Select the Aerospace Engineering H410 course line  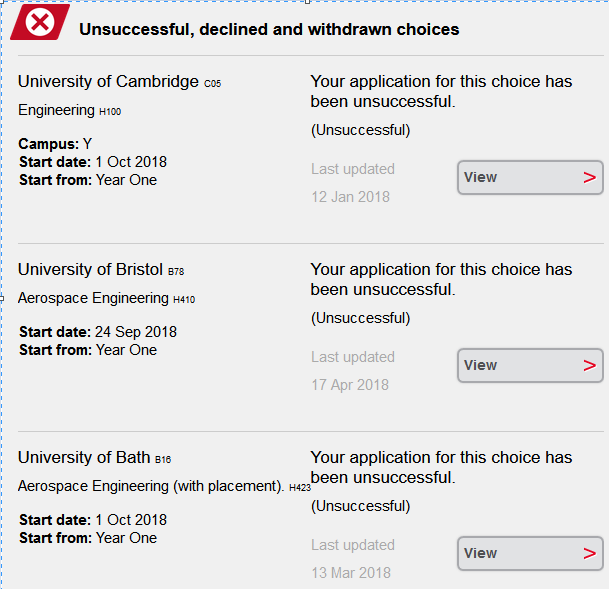[x=106, y=298]
